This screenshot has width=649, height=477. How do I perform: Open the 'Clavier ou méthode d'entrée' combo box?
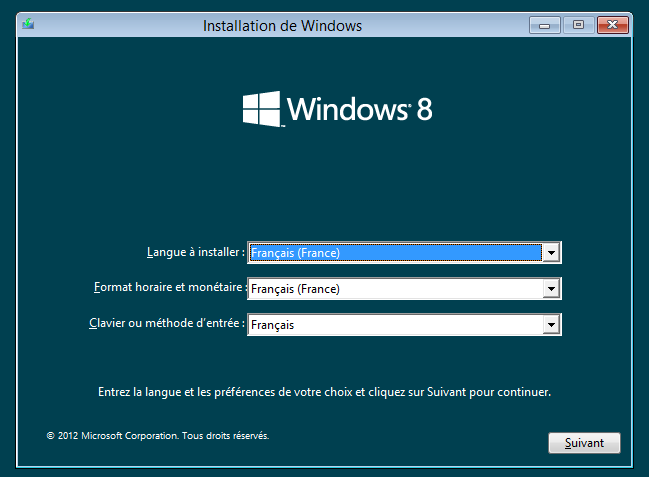(394, 325)
